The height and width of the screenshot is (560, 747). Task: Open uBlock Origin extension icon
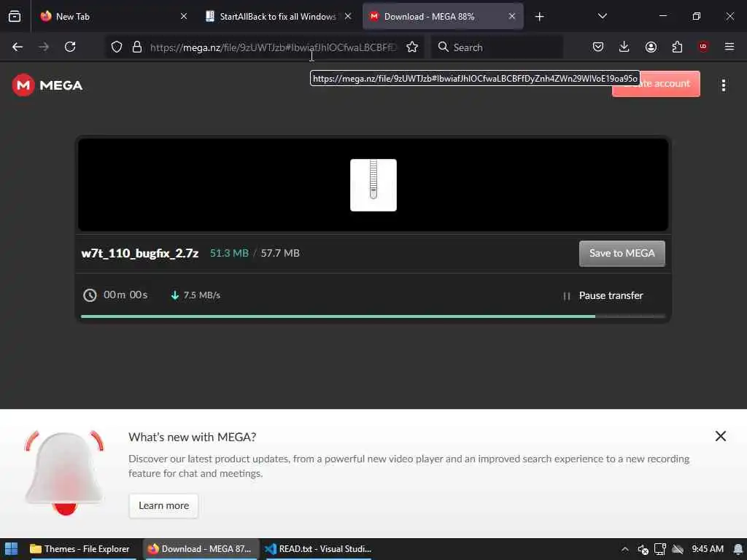coord(703,47)
